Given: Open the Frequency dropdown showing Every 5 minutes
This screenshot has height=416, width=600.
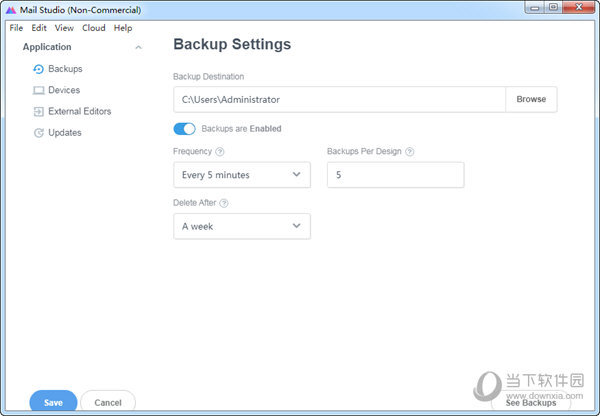Looking at the screenshot, I should [242, 175].
